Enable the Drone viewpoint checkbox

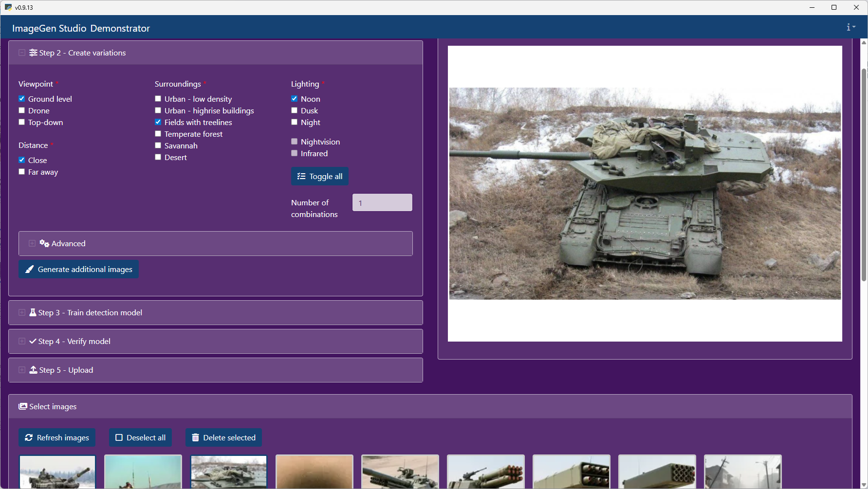(x=22, y=110)
